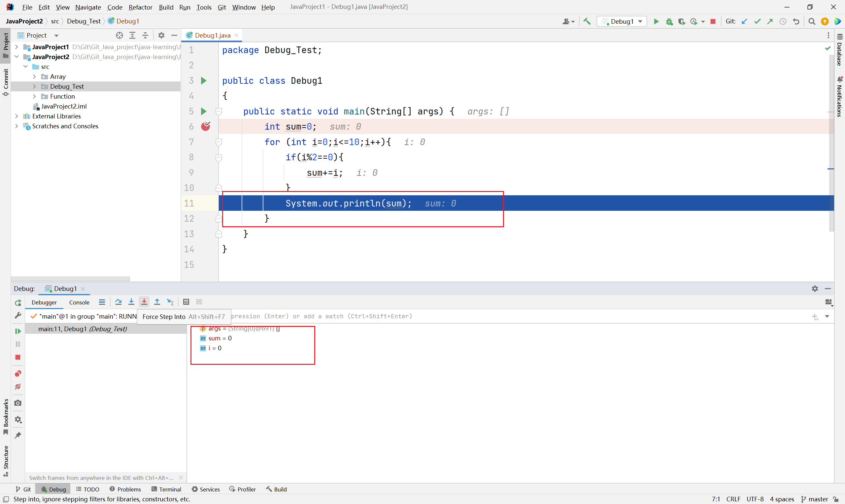Click Git Update Project arrow icon

tap(744, 21)
